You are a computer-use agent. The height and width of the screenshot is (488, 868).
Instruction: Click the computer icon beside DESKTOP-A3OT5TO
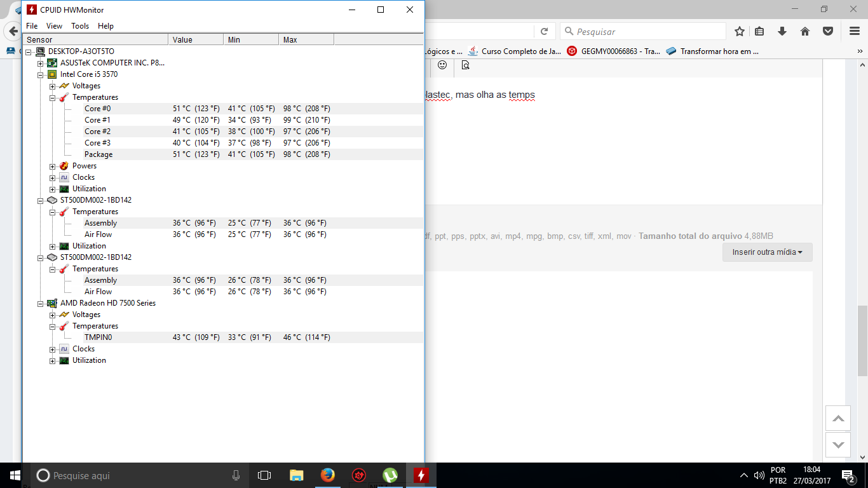40,51
